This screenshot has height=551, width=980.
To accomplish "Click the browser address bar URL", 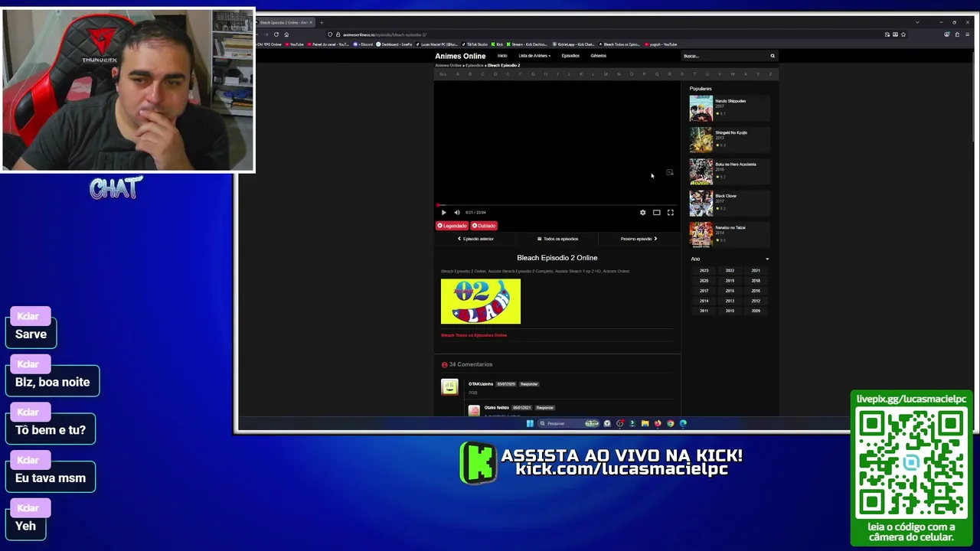I will 384,34.
